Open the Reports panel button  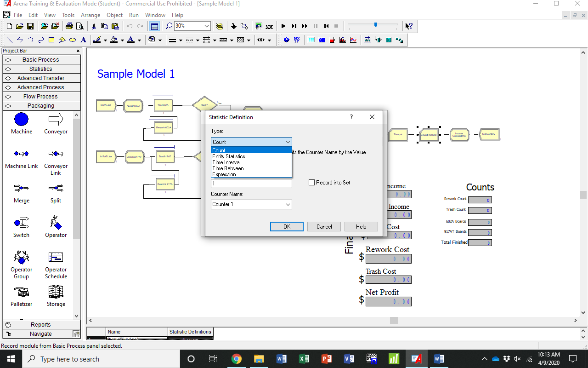(41, 324)
